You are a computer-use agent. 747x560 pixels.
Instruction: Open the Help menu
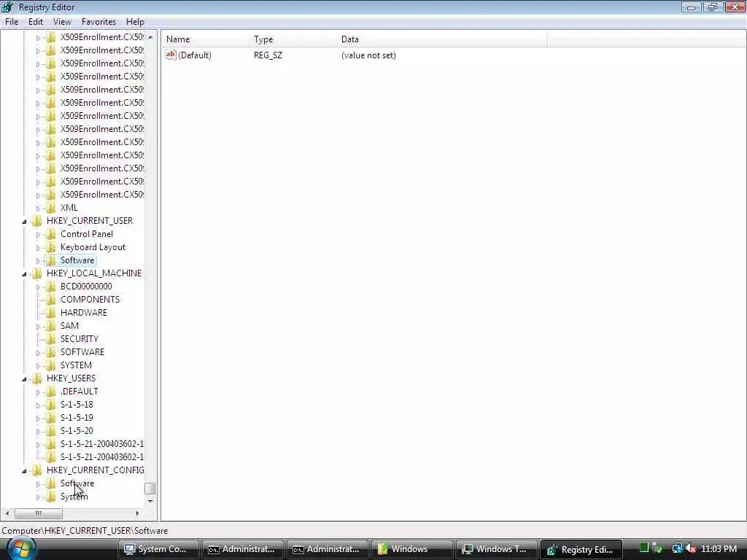[135, 22]
